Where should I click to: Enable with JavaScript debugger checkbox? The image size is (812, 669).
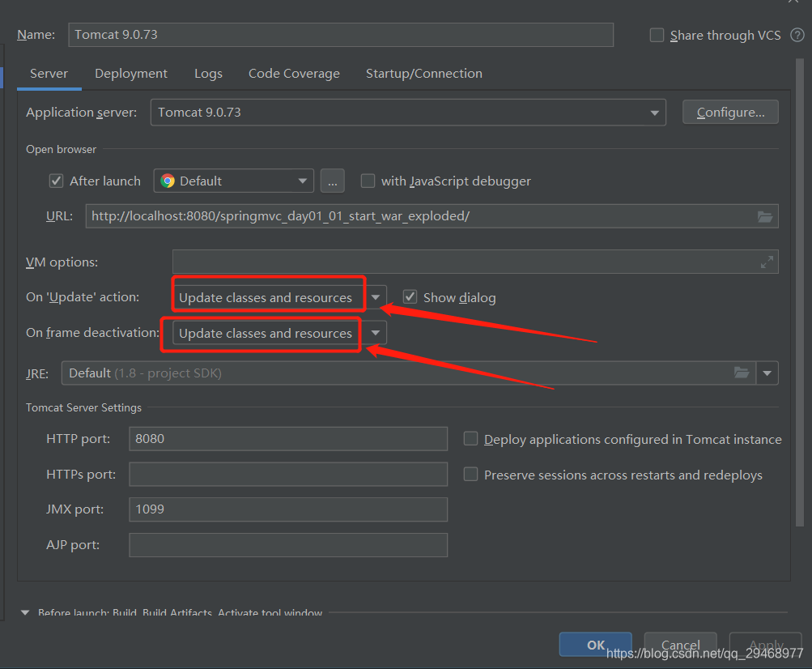click(368, 181)
